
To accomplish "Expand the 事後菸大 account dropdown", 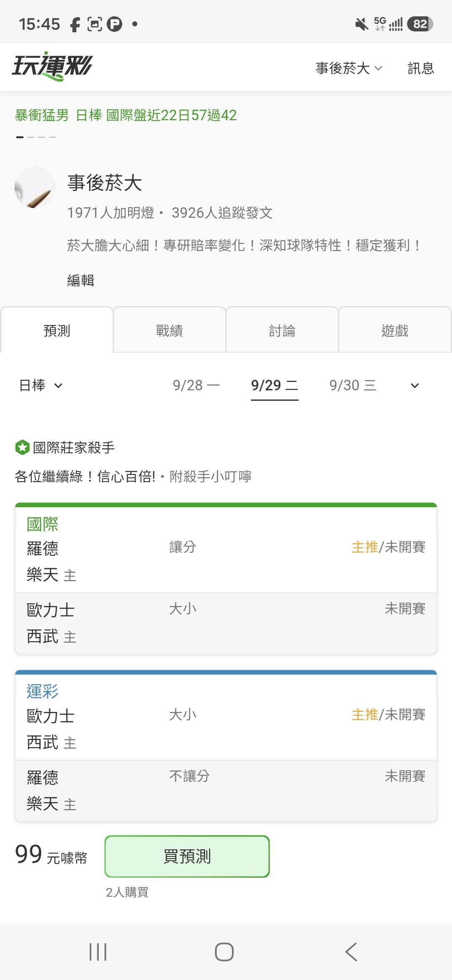I will pos(349,68).
